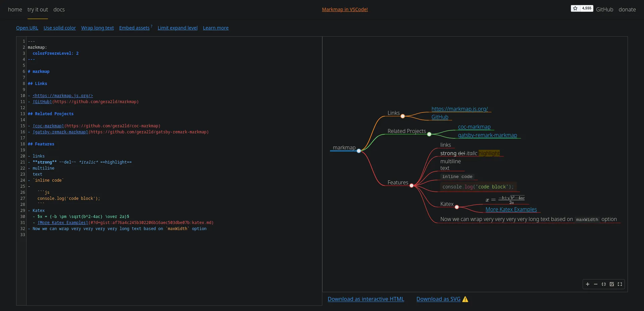Screen dimensions: 644x311
Task: Enable Use solid color
Action: (x=59, y=28)
